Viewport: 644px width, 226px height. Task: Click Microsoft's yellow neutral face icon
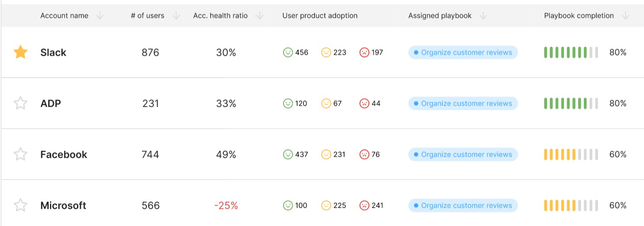pyautogui.click(x=326, y=206)
